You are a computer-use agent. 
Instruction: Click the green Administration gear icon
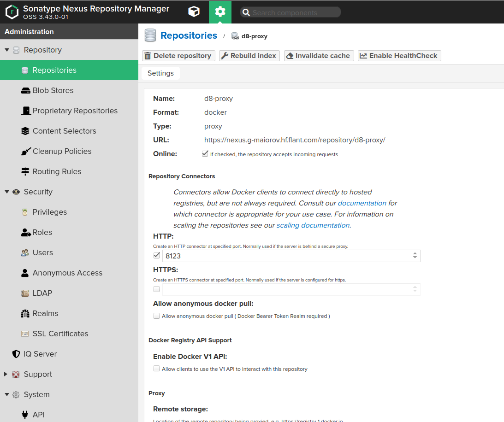220,12
